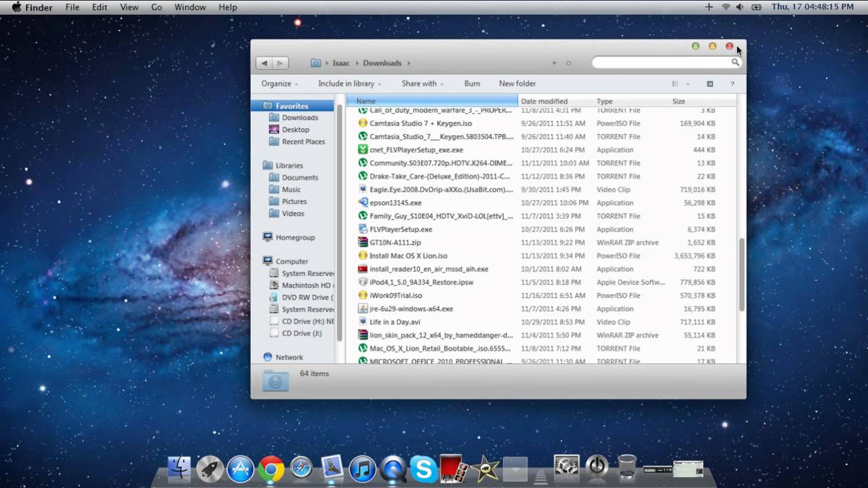868x488 pixels.
Task: Launch iTunes from the dock
Action: [x=362, y=469]
